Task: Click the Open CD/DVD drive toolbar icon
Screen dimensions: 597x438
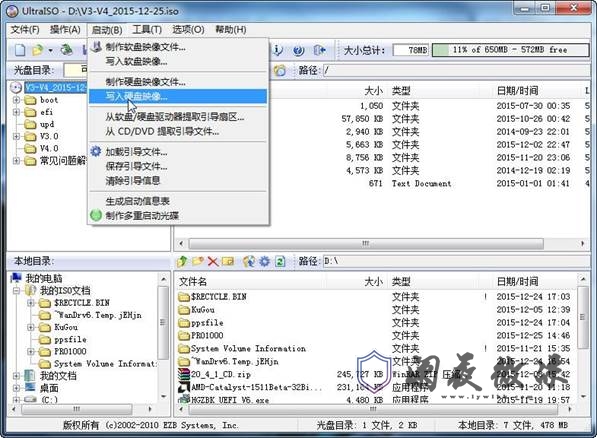Action: click(67, 50)
